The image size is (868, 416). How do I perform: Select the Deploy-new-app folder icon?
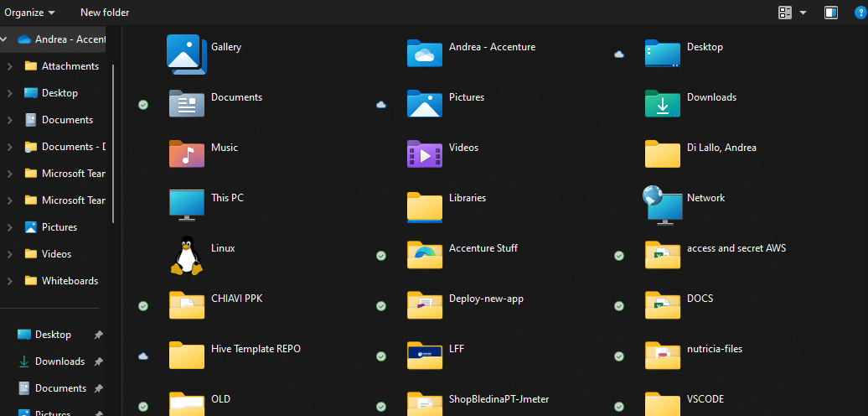tap(425, 305)
